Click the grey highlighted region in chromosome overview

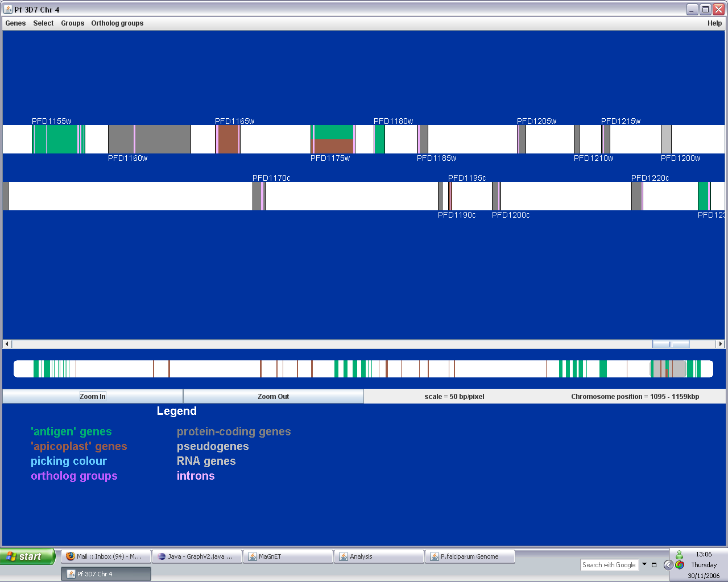point(668,369)
